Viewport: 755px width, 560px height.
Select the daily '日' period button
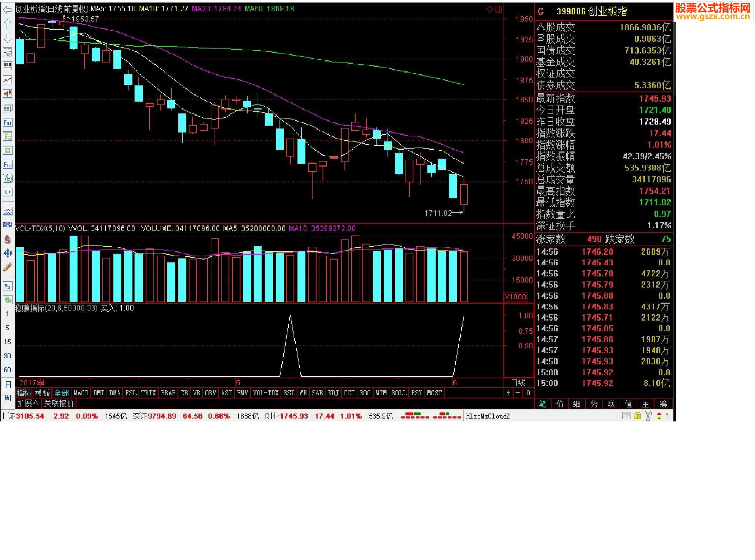click(x=8, y=384)
